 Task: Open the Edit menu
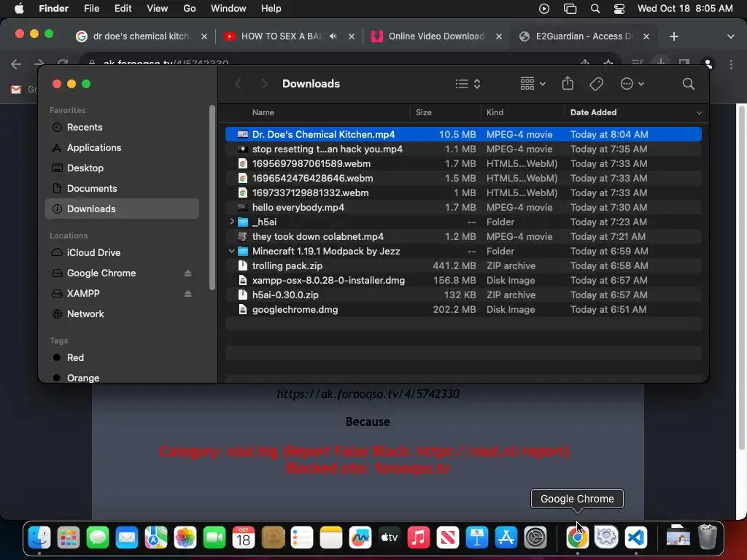click(x=123, y=9)
